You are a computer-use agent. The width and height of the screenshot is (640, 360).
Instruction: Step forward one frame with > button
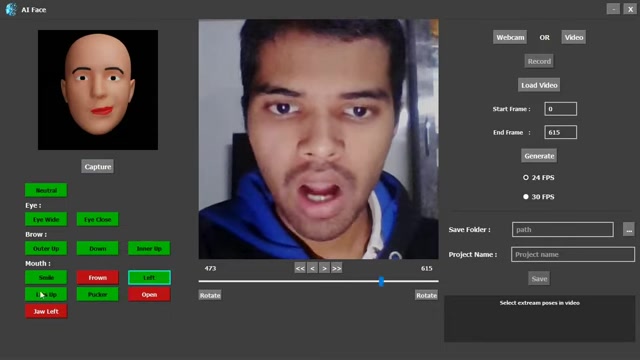pos(324,268)
